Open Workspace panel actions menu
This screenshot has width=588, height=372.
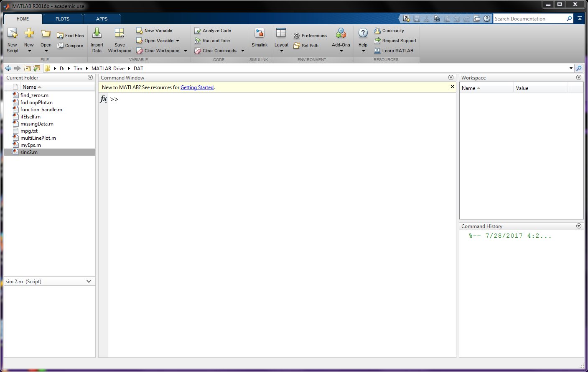pos(579,77)
